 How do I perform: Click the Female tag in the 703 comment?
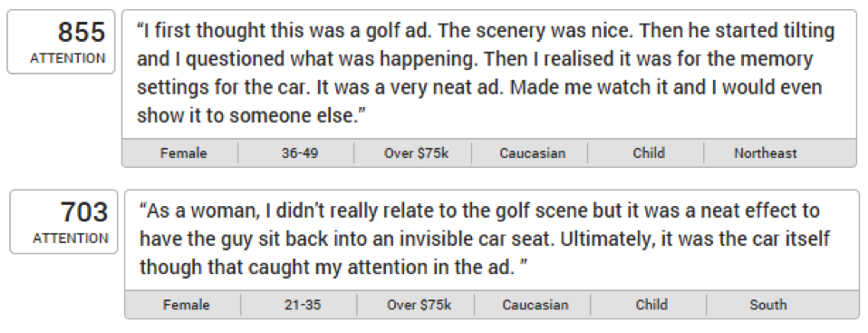point(186,305)
